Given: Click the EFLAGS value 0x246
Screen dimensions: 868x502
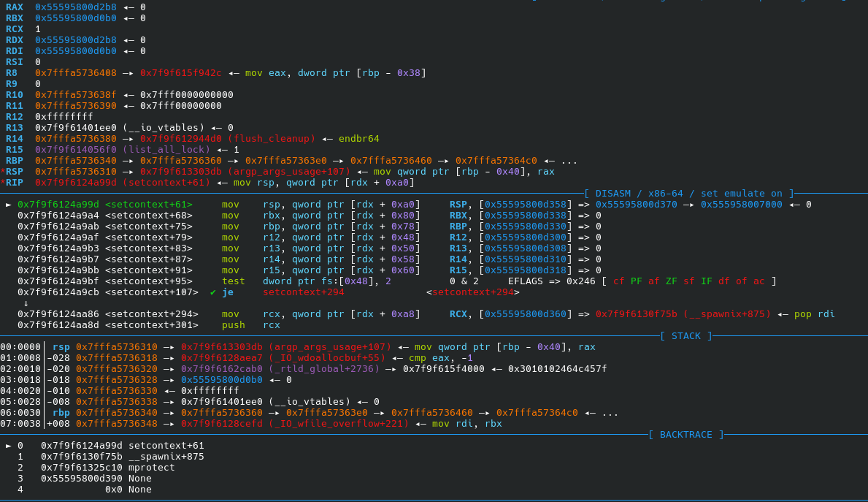Looking at the screenshot, I should click(580, 281).
